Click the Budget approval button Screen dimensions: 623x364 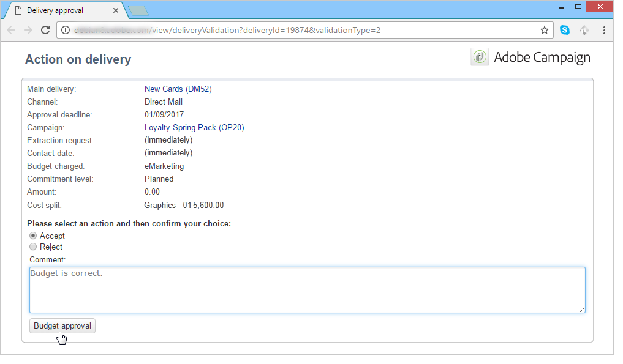(62, 326)
